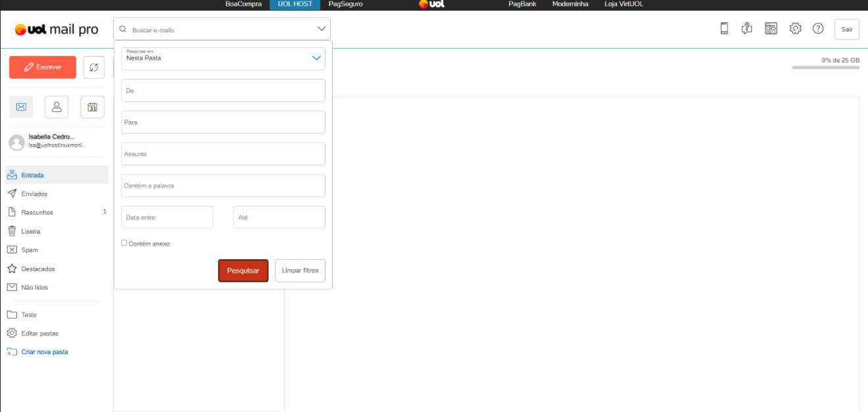Log out using the Sair button

click(x=847, y=29)
